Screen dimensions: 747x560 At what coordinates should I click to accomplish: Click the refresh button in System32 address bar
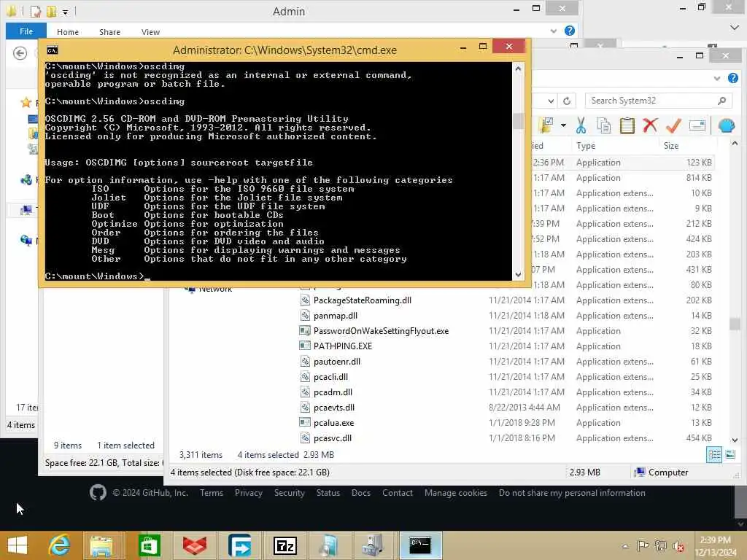pos(566,101)
